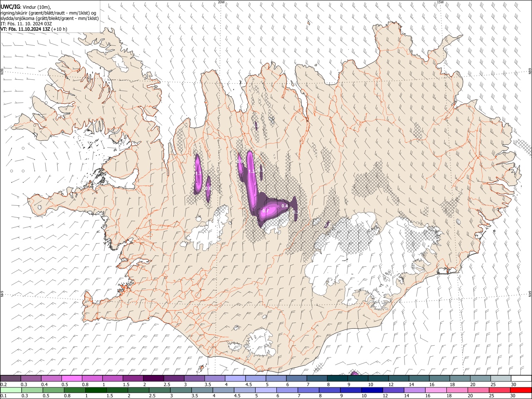Click the darkest purple 2 swatch in upper legend
This screenshot has width=532, height=399.
pos(153,379)
